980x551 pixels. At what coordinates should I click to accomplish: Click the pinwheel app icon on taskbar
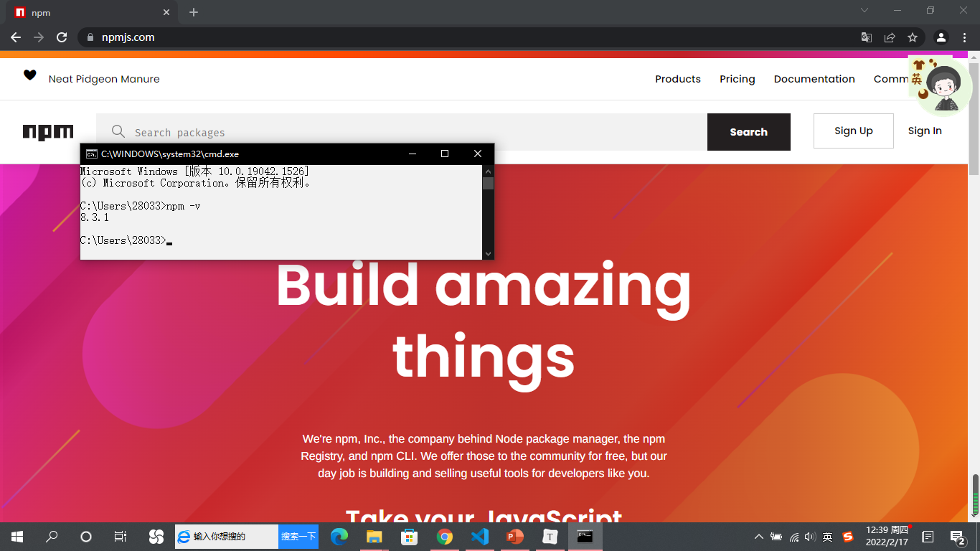click(x=156, y=537)
